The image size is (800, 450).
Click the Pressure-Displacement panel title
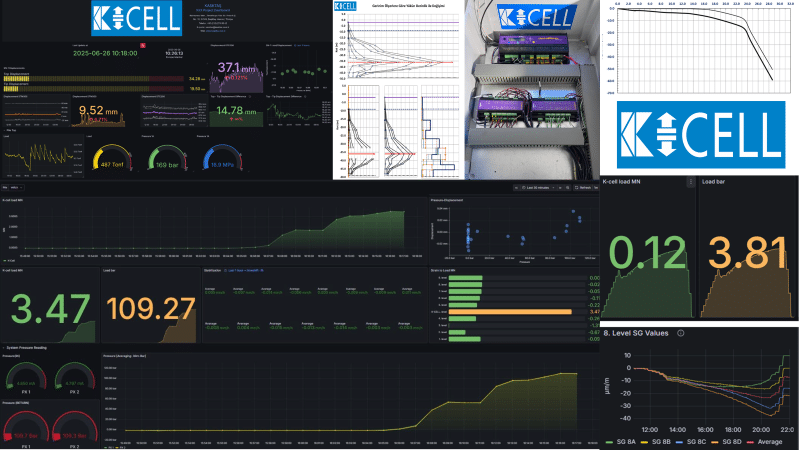(x=447, y=201)
